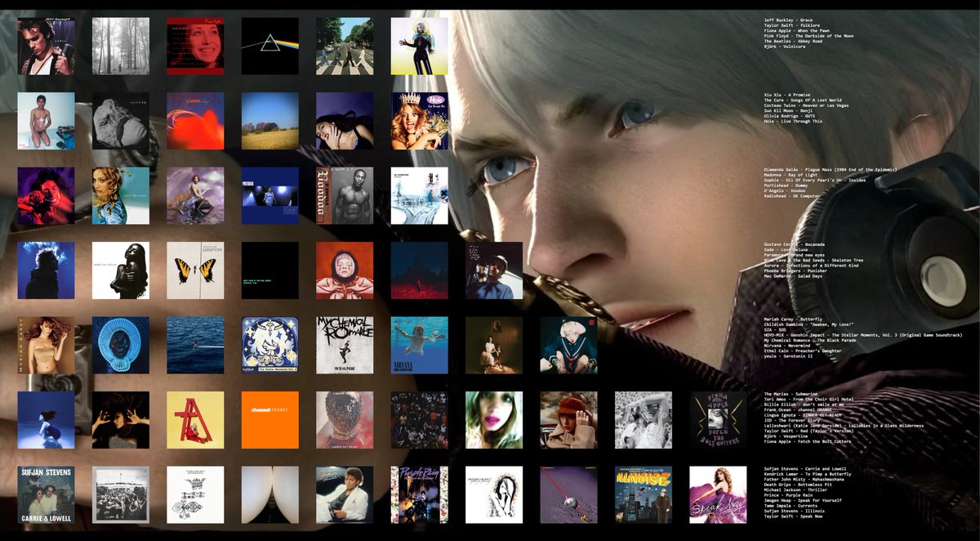Open Taylor Swift Speak Now album cover
980x541 pixels.
(719, 495)
